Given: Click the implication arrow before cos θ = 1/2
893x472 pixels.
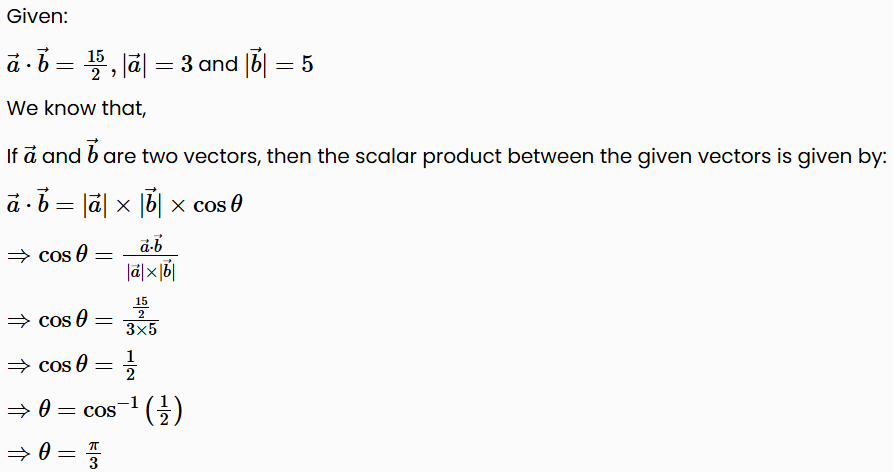Looking at the screenshot, I should pos(18,365).
